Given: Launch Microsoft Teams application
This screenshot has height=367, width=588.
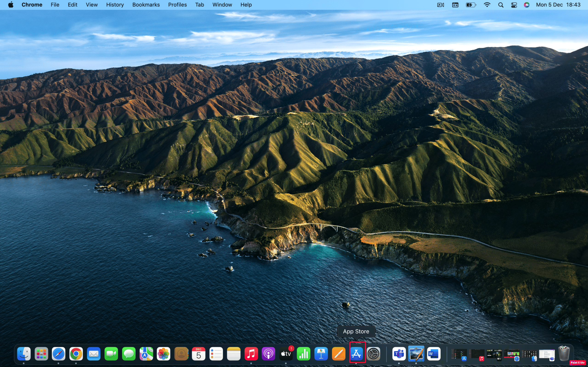Looking at the screenshot, I should pos(398,354).
